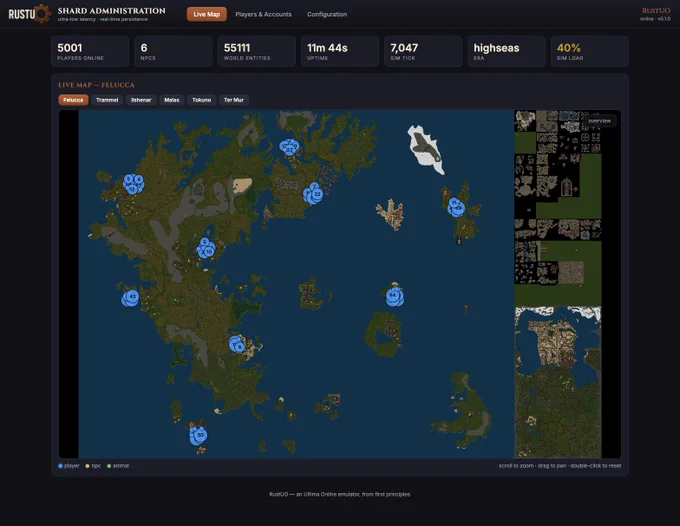Click the 40% Sim Load card
Viewport: 680px width, 526px height.
(590, 51)
